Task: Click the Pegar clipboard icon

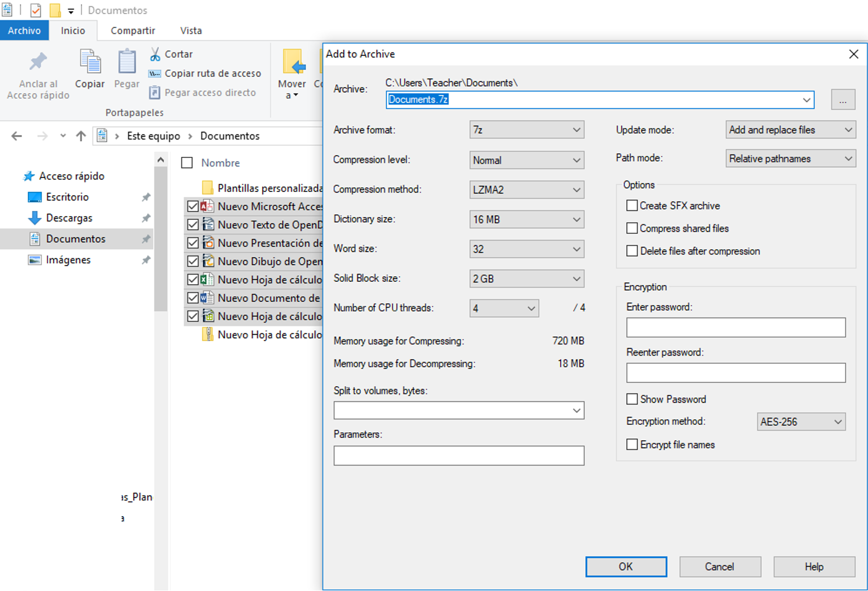Action: pos(127,62)
